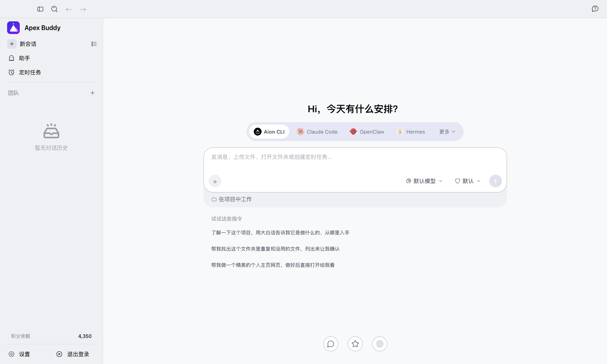Viewport: 607px width, 364px height.
Task: Select the OpenClaw agent tab
Action: 367,132
